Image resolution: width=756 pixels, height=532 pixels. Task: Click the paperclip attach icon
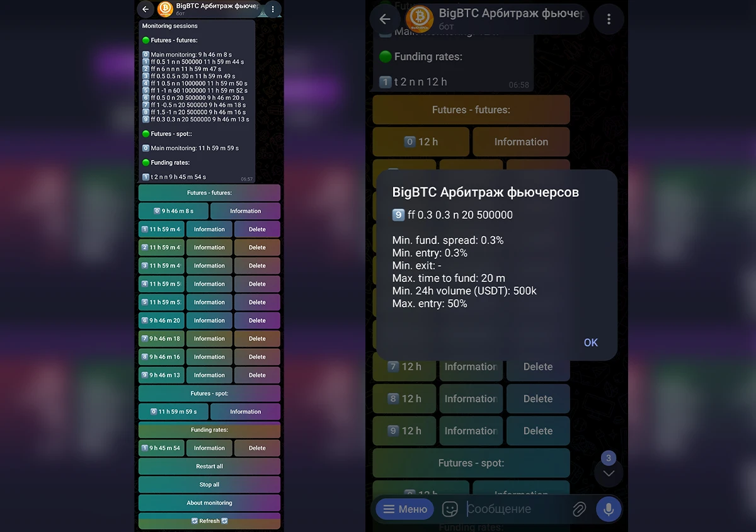point(579,509)
